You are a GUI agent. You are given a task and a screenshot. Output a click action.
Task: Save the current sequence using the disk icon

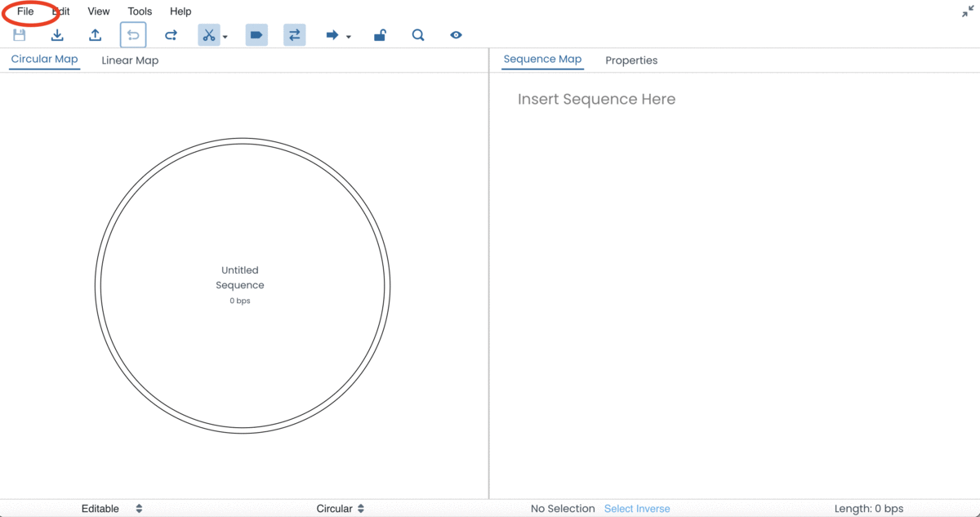[18, 34]
